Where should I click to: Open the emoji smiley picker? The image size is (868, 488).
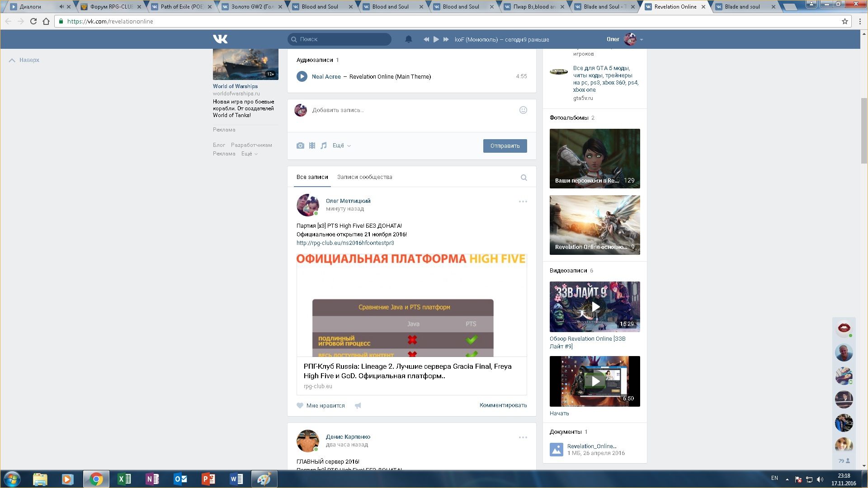(523, 110)
